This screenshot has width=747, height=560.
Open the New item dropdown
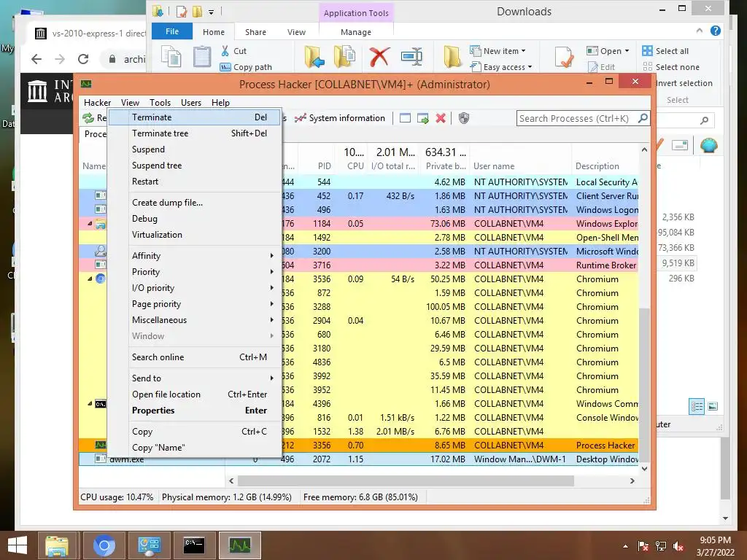(x=498, y=51)
